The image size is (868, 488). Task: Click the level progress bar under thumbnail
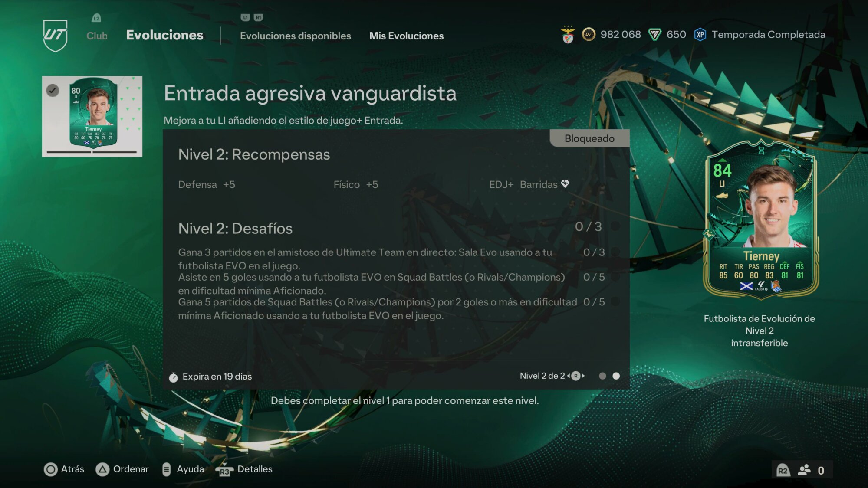(x=92, y=152)
